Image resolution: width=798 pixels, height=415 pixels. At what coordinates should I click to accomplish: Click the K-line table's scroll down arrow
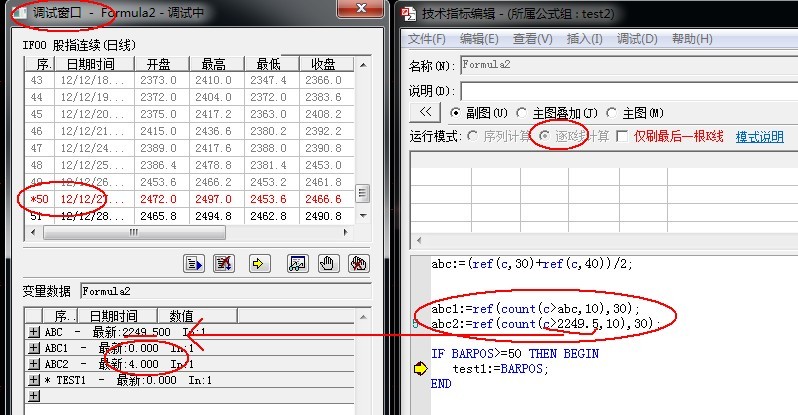click(x=363, y=216)
